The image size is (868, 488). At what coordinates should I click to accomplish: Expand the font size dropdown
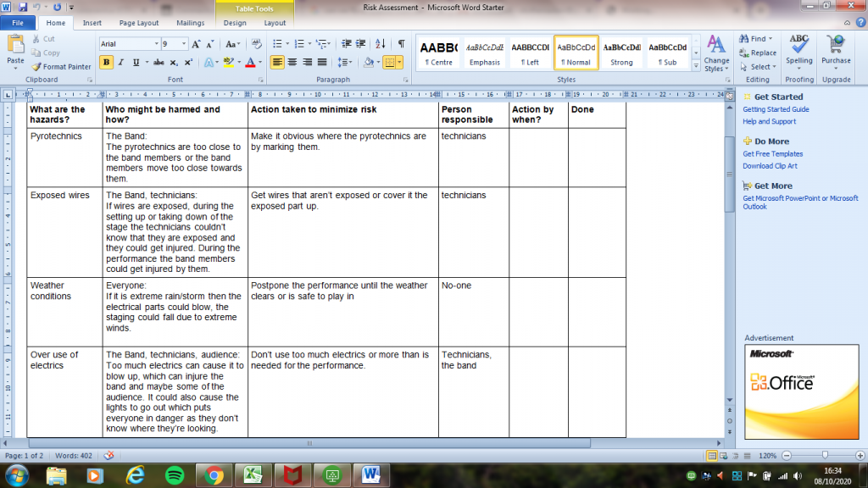point(184,44)
